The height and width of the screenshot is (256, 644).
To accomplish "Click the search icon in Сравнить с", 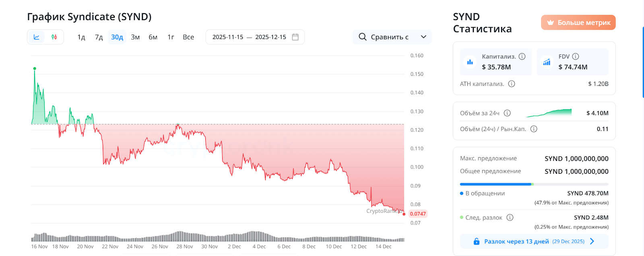I will [x=363, y=37].
